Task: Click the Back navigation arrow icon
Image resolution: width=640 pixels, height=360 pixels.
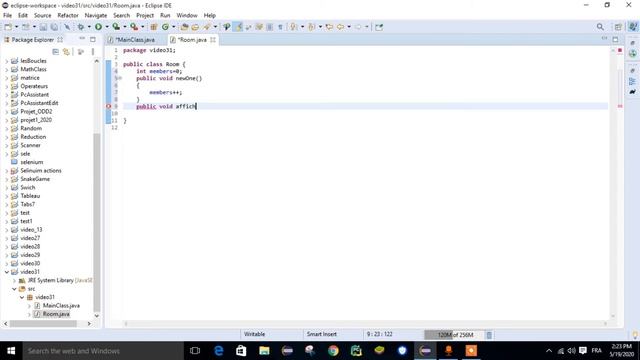Action: click(x=340, y=27)
